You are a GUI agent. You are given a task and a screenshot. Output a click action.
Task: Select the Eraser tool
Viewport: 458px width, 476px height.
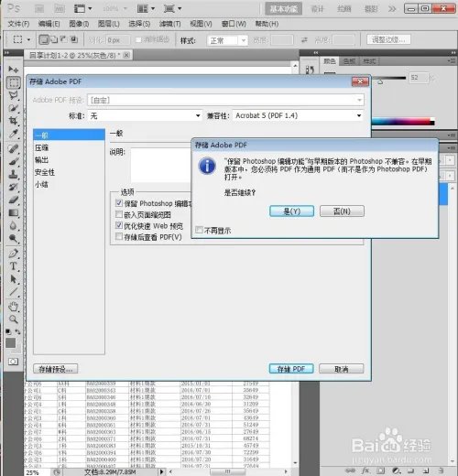(14, 200)
